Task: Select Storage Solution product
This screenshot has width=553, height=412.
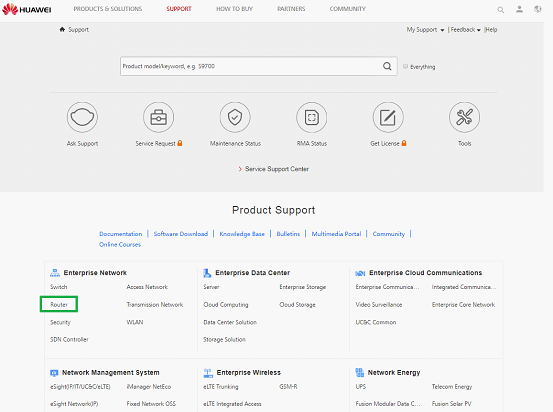Action: (224, 339)
